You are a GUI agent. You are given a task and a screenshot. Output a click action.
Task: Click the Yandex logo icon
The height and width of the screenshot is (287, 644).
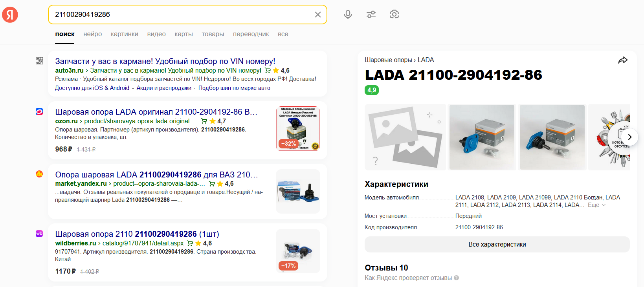tap(10, 15)
